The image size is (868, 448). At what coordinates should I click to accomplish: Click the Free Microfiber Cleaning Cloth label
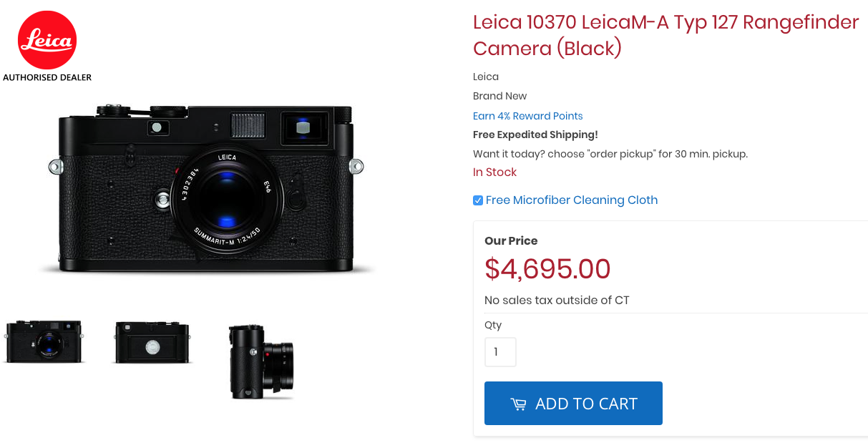tap(572, 200)
